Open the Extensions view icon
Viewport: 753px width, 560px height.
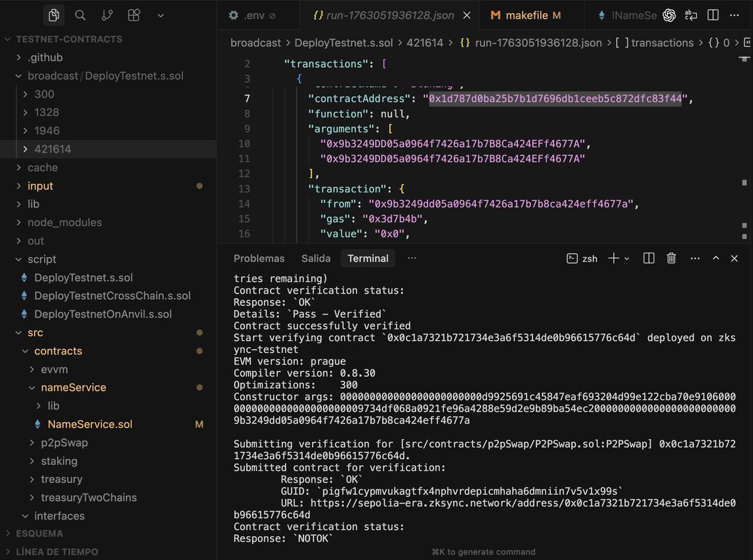[134, 15]
